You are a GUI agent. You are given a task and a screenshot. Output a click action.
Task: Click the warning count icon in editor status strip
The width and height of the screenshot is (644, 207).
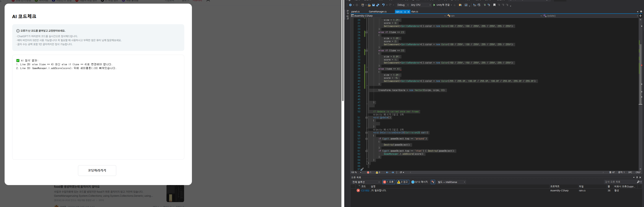pos(377,172)
